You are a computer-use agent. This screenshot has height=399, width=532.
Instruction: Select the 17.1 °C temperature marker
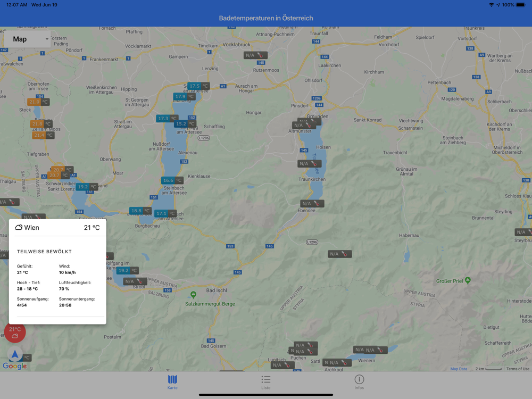(165, 213)
